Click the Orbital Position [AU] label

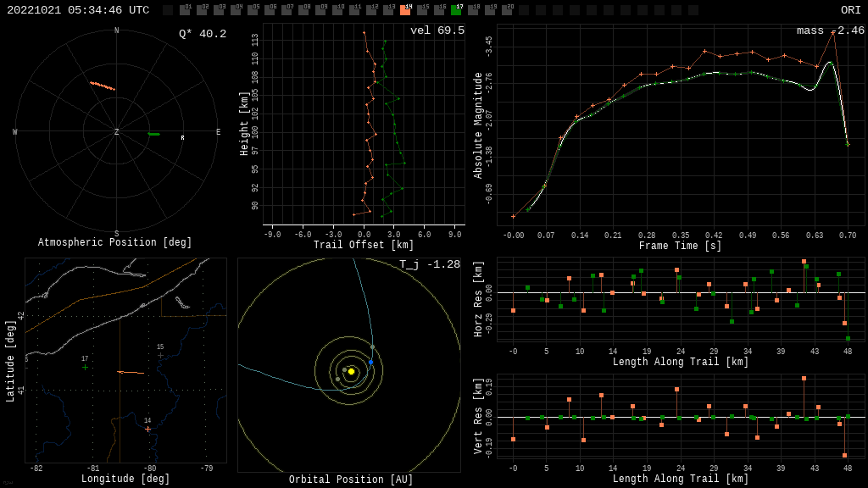[x=351, y=480]
